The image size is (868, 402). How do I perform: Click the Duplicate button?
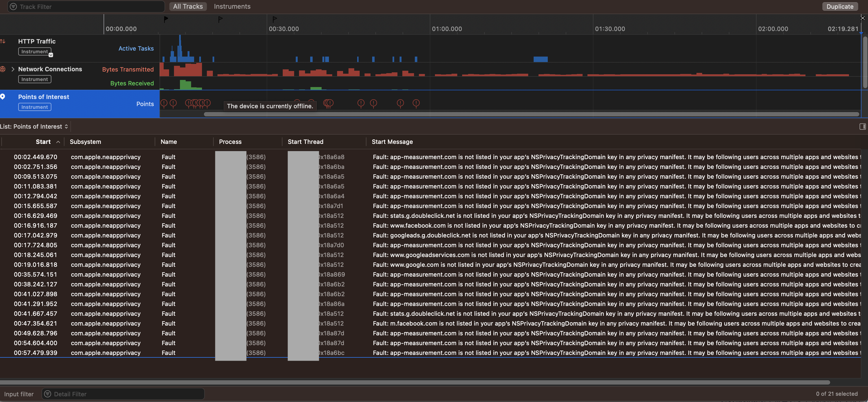coord(840,7)
